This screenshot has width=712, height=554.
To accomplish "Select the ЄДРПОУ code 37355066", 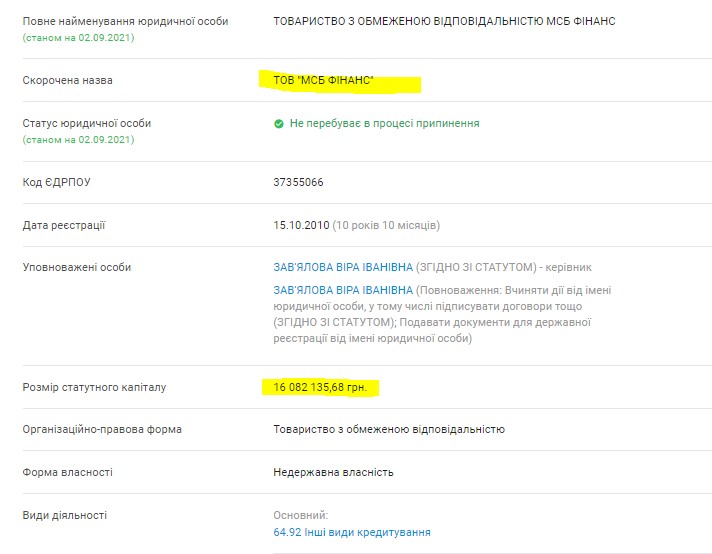I will coord(298,183).
